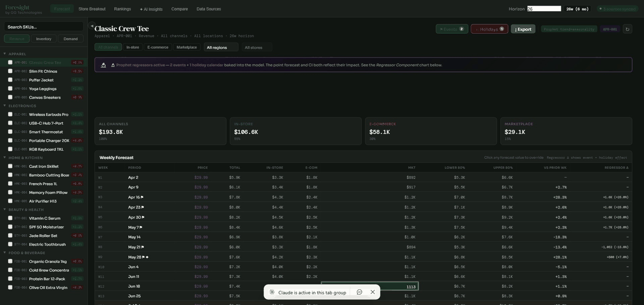Click the Export button

pos(523,29)
